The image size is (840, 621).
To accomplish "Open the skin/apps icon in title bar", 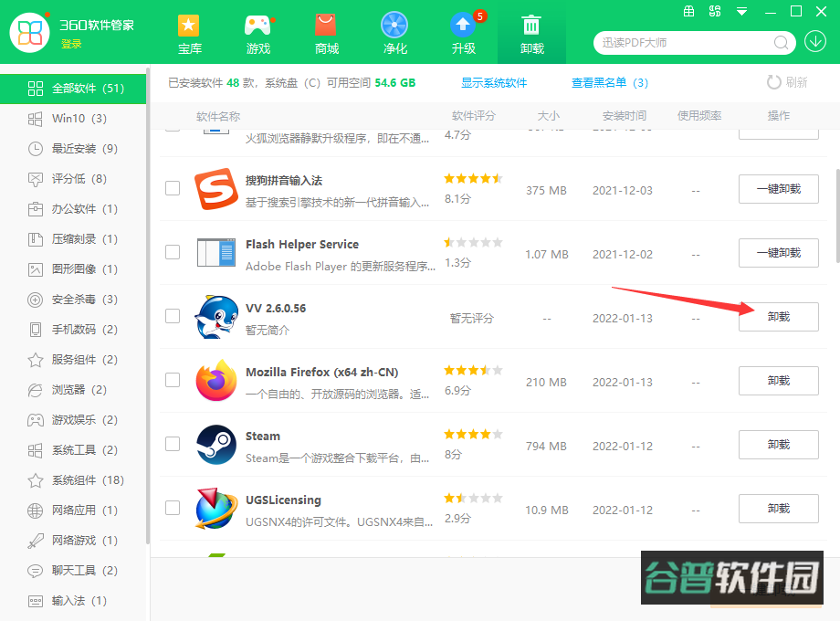I will [x=715, y=11].
